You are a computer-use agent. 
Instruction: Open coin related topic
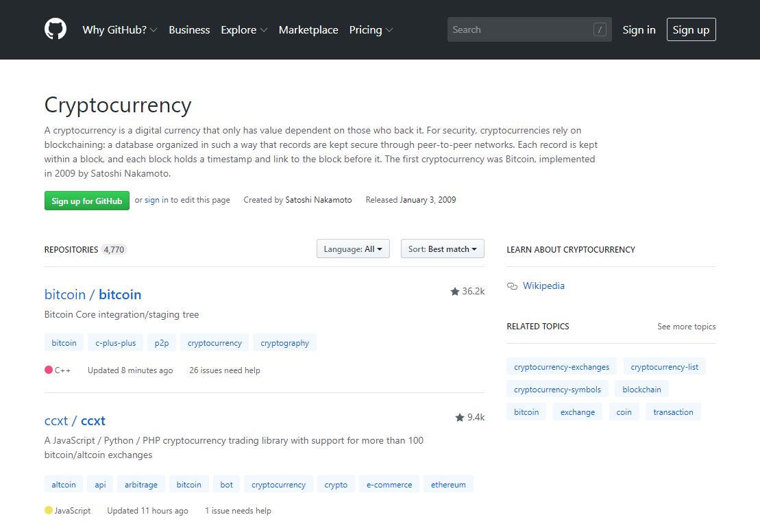tap(624, 411)
